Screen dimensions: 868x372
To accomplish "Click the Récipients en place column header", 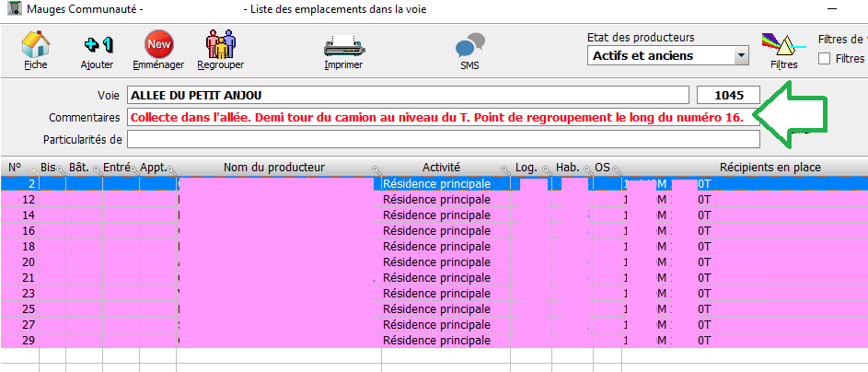I will pyautogui.click(x=770, y=167).
